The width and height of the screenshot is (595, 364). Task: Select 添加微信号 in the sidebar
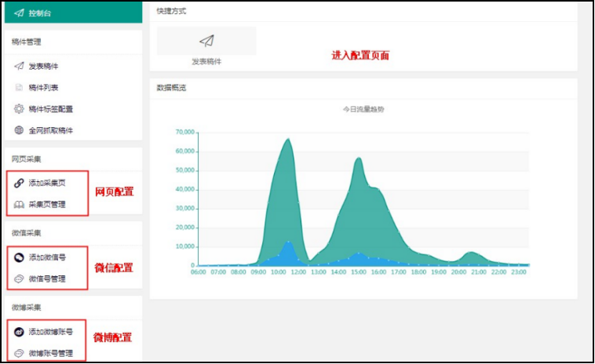47,257
